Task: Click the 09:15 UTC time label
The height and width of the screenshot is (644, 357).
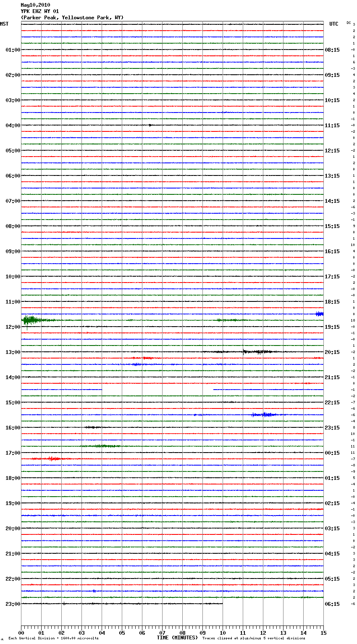Action: [332, 75]
